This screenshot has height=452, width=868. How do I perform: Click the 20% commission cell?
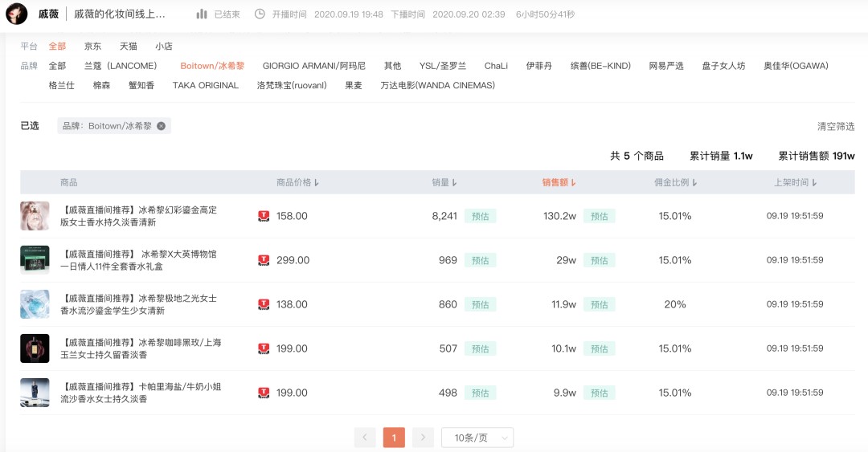[675, 305]
